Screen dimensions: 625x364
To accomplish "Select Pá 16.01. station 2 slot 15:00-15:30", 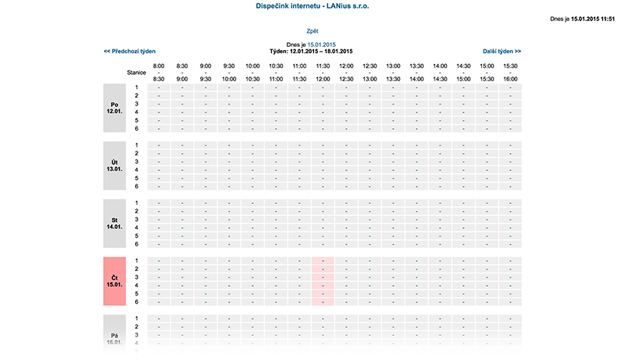I will [487, 327].
